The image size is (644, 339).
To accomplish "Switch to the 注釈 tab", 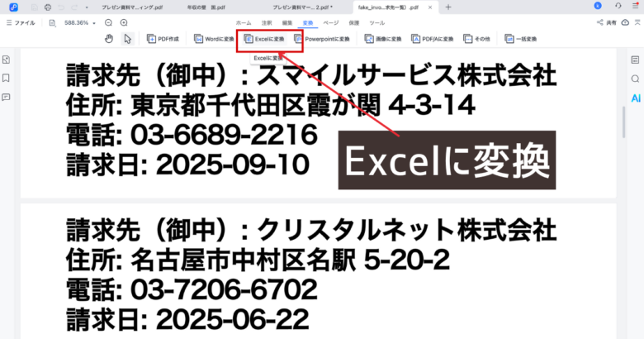I will pos(266,23).
